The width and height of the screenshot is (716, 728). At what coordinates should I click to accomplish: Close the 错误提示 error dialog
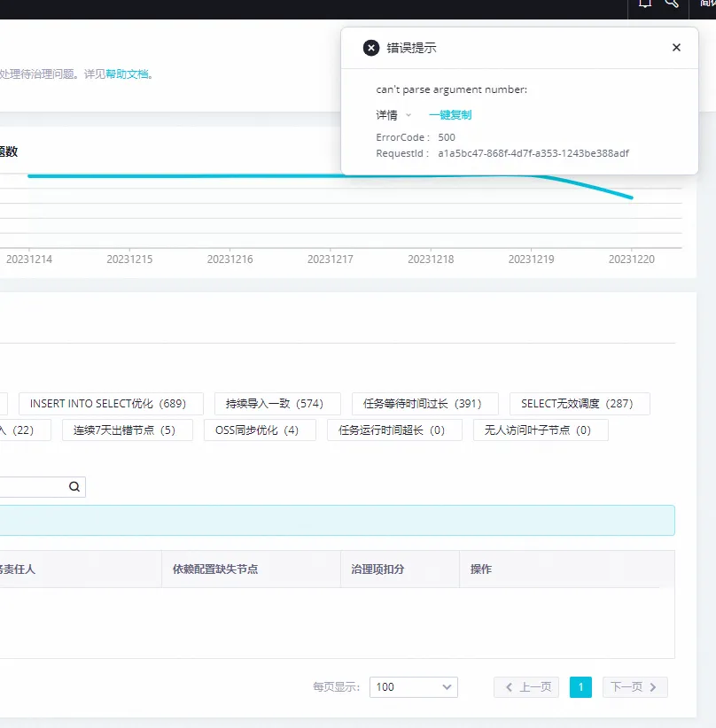tap(676, 47)
